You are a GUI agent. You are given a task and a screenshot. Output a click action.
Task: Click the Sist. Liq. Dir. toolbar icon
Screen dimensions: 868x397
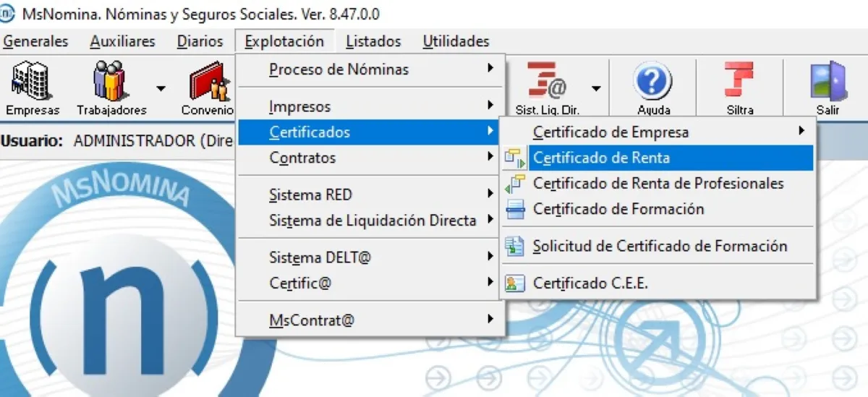click(548, 88)
